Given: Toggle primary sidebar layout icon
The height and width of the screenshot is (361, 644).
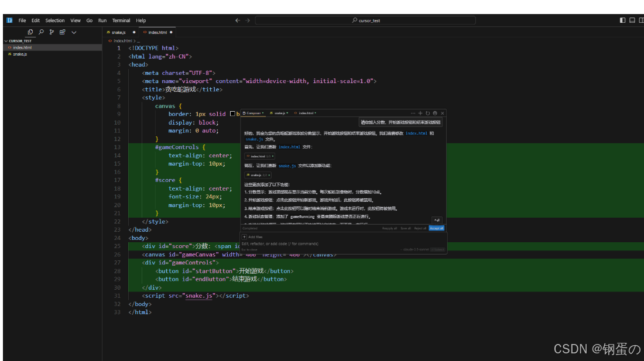Looking at the screenshot, I should click(623, 20).
